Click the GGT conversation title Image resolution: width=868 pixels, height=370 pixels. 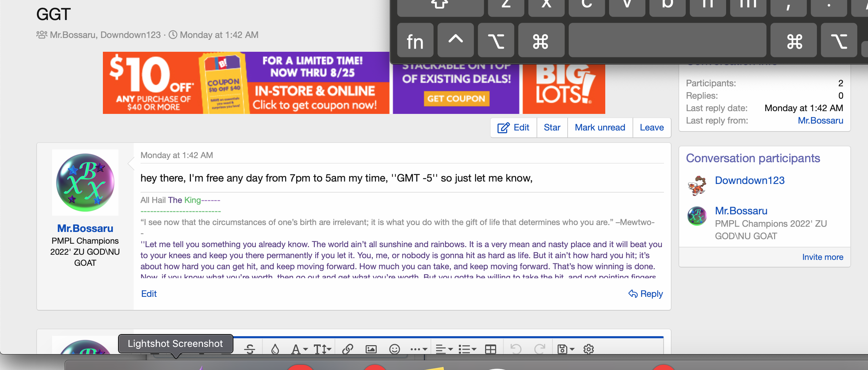click(54, 14)
